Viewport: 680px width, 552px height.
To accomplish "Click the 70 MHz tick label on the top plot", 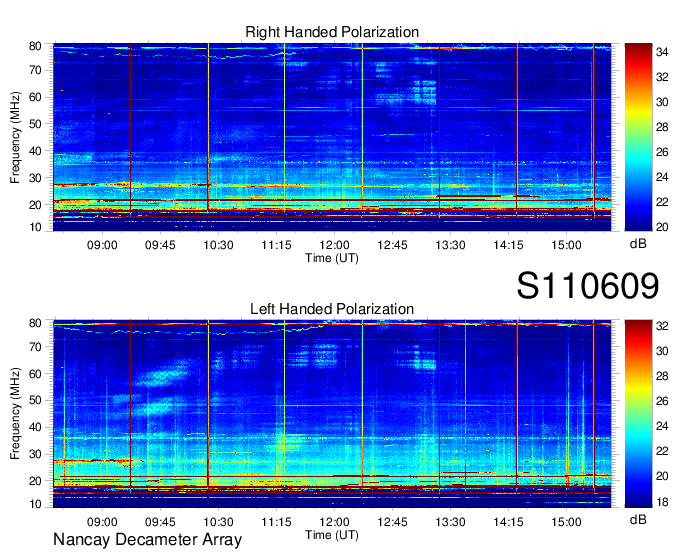I will [x=35, y=70].
